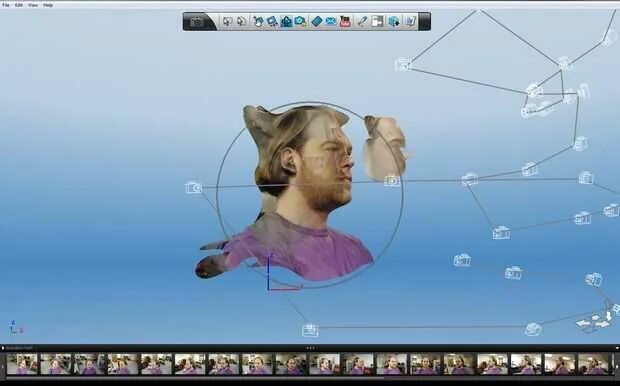This screenshot has width=620, height=386.
Task: Click the Undo arrow icon
Action: (x=227, y=21)
